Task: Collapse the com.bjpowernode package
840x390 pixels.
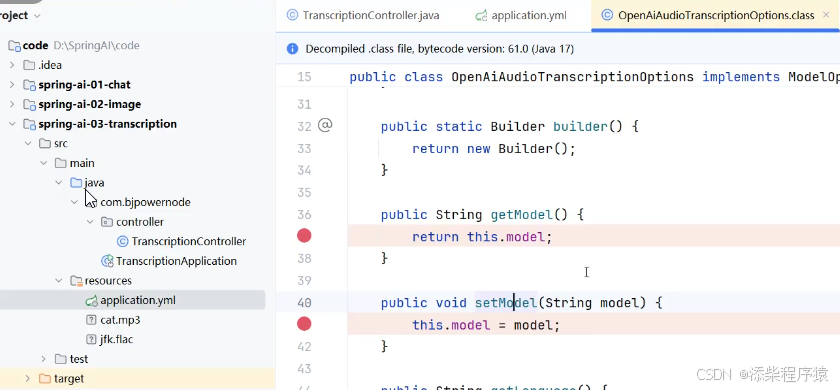Action: click(x=74, y=202)
